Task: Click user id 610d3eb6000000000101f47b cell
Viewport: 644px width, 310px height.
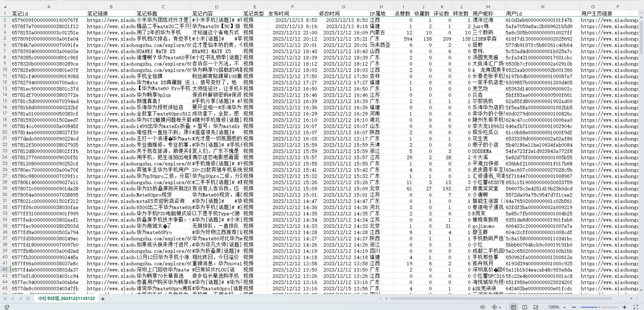Action: pyautogui.click(x=542, y=20)
